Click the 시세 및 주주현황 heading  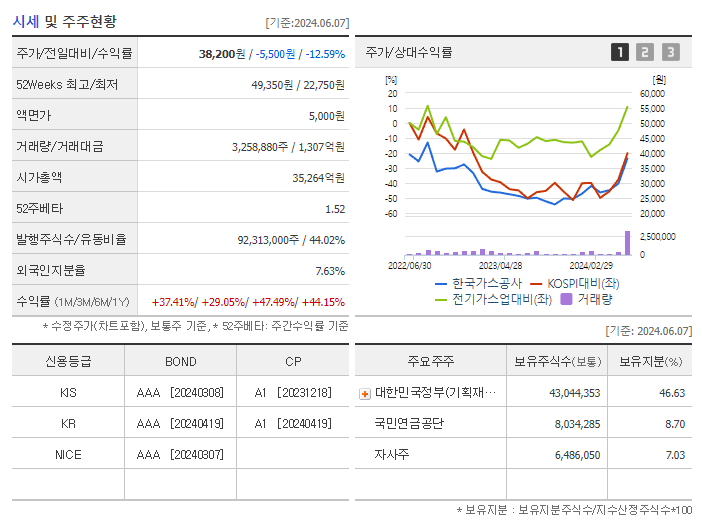click(x=64, y=21)
